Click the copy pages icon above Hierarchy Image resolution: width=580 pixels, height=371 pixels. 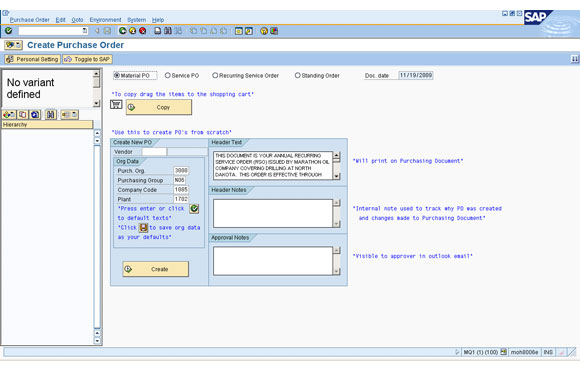tap(23, 115)
